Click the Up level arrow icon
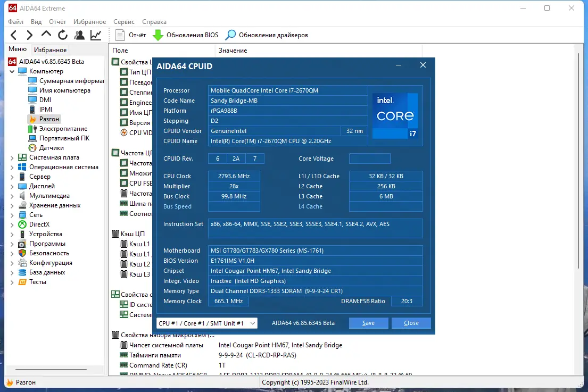 [x=46, y=35]
